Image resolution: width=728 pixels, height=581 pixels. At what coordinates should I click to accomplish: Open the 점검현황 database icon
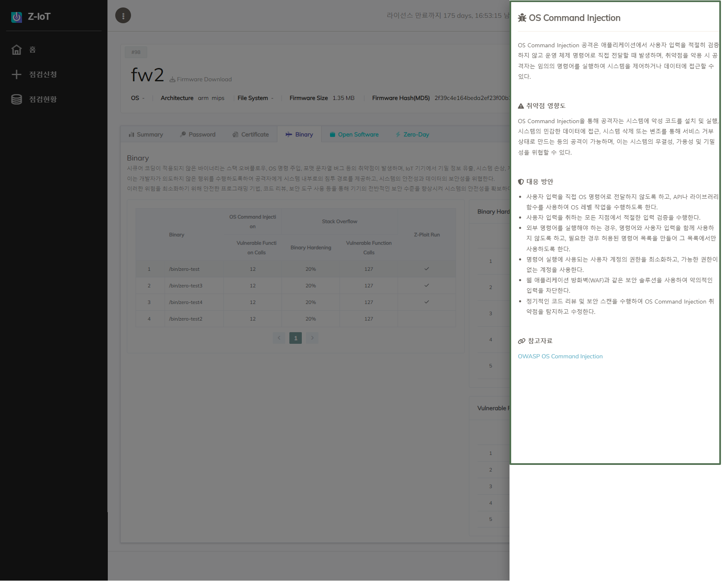[17, 100]
